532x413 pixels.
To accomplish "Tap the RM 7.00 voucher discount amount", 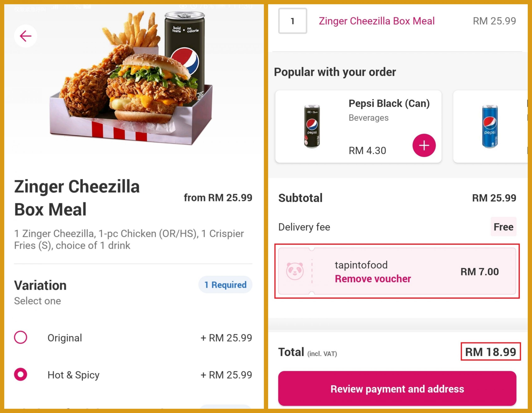I will point(479,272).
